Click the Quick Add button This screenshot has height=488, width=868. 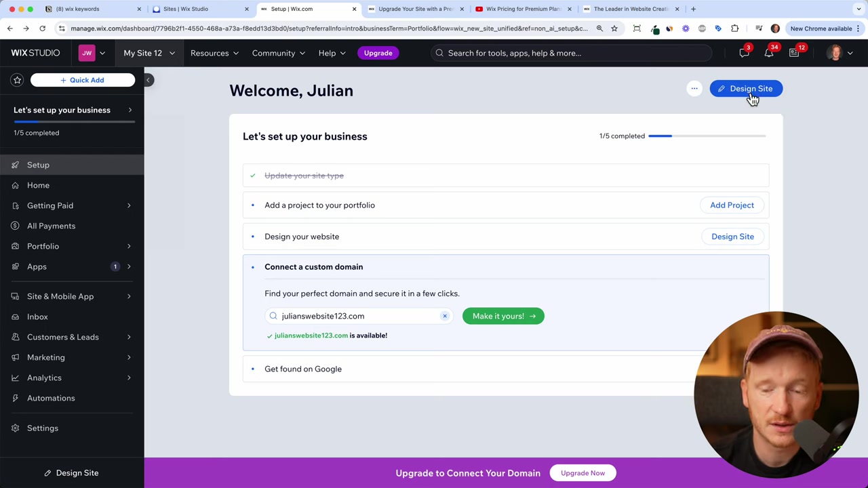click(83, 80)
